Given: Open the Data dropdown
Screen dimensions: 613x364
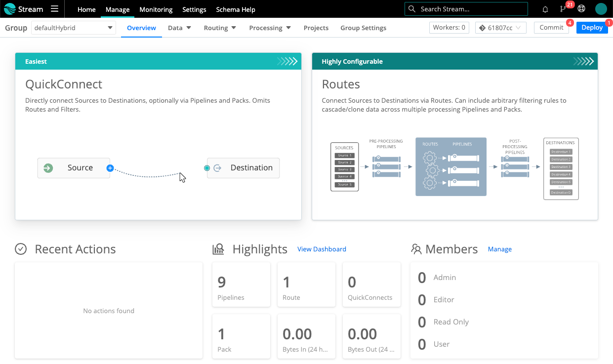Looking at the screenshot, I should pyautogui.click(x=179, y=28).
